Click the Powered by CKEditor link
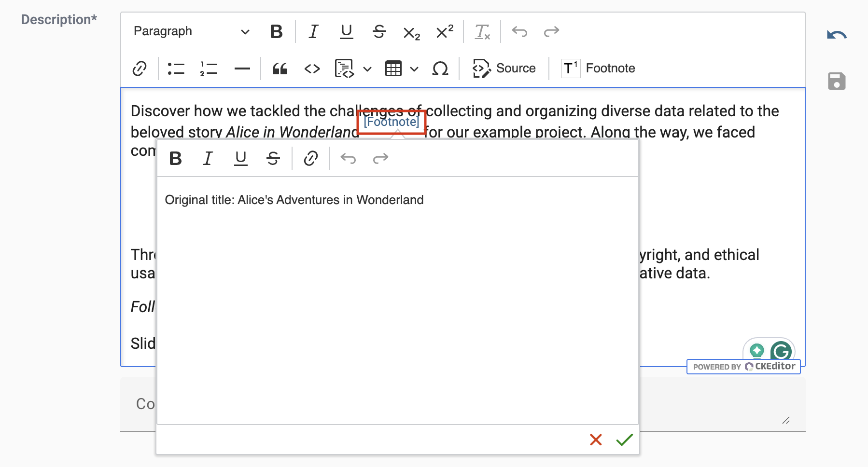 tap(743, 367)
